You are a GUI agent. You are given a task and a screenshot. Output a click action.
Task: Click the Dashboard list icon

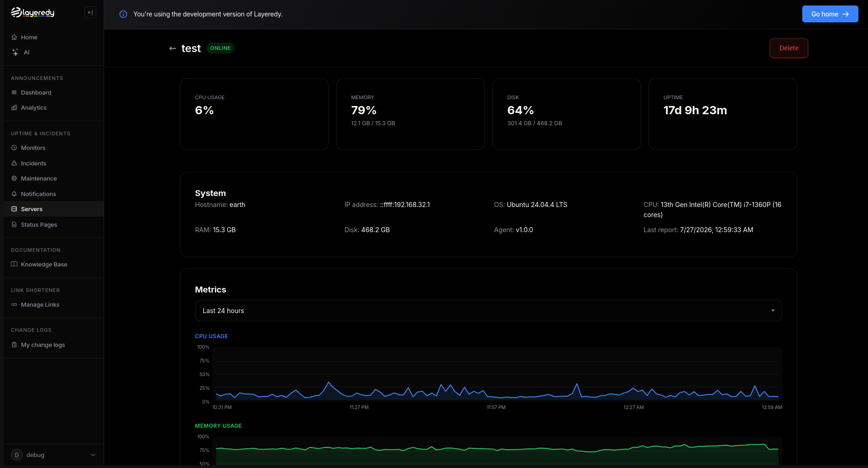[14, 92]
